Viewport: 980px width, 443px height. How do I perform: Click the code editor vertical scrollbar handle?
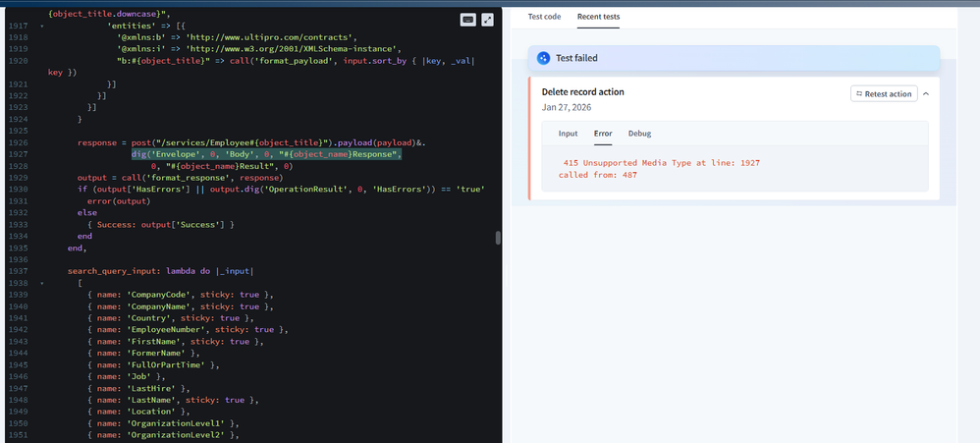click(x=498, y=238)
